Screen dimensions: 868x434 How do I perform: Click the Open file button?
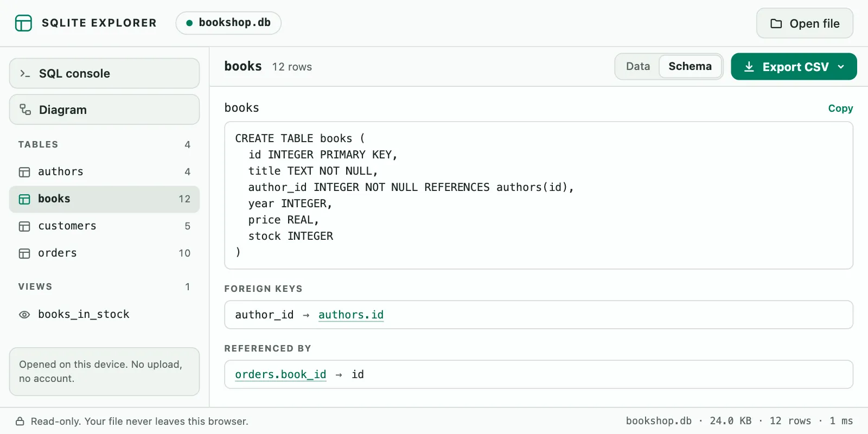tap(805, 23)
